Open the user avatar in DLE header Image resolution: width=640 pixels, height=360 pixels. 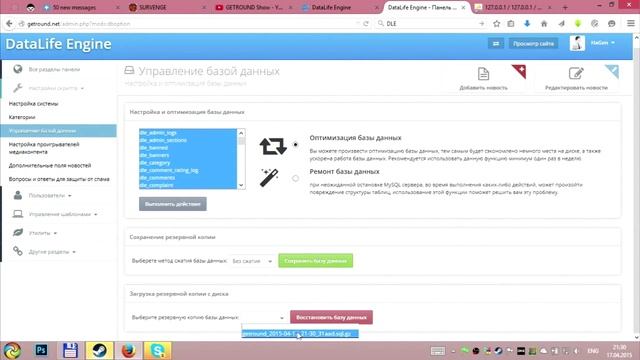[577, 43]
